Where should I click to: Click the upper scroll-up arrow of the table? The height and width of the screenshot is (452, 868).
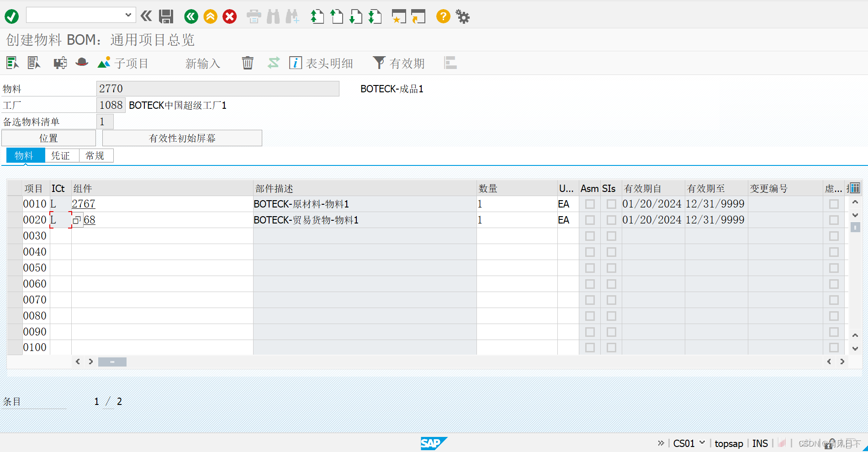855,202
